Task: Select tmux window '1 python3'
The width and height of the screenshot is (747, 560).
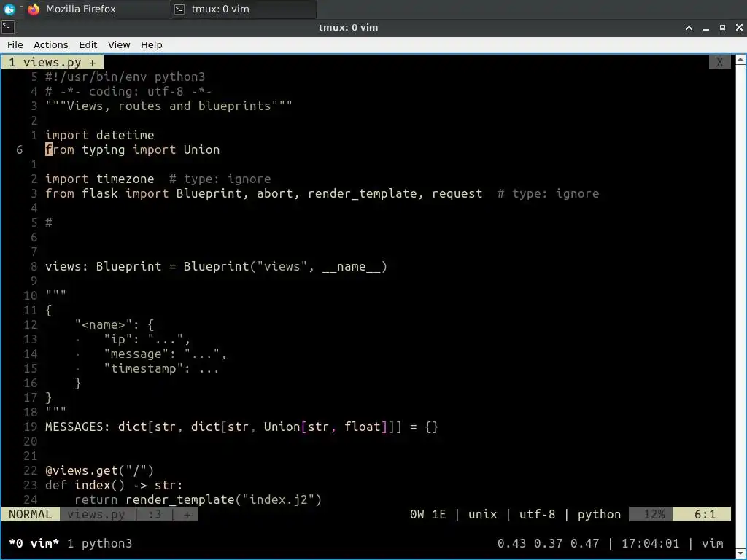Action: (99, 543)
